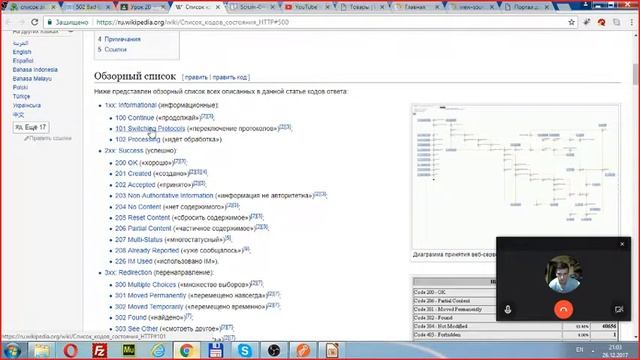Image resolution: width=640 pixels, height=360 pixels.
Task: Open the '102 Processing' link
Action: [138, 139]
